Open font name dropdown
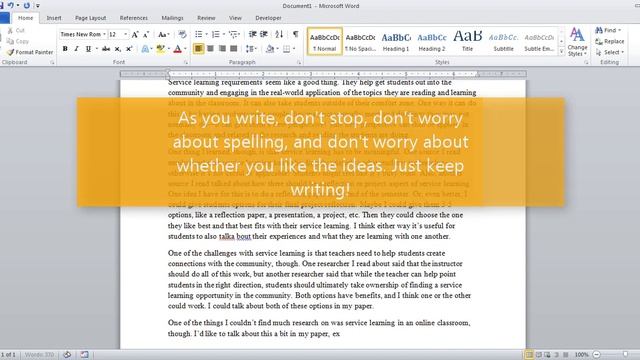Viewport: 640px width, 360px height. [104, 34]
